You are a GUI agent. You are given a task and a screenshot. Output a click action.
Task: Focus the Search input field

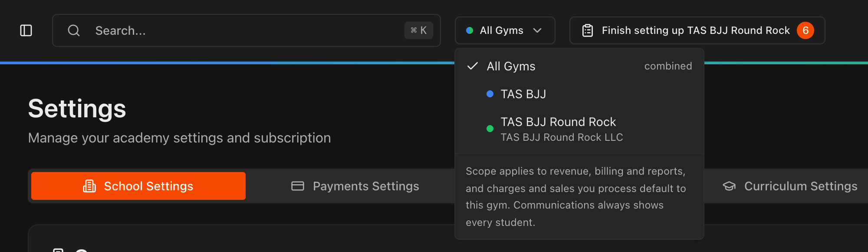click(247, 30)
